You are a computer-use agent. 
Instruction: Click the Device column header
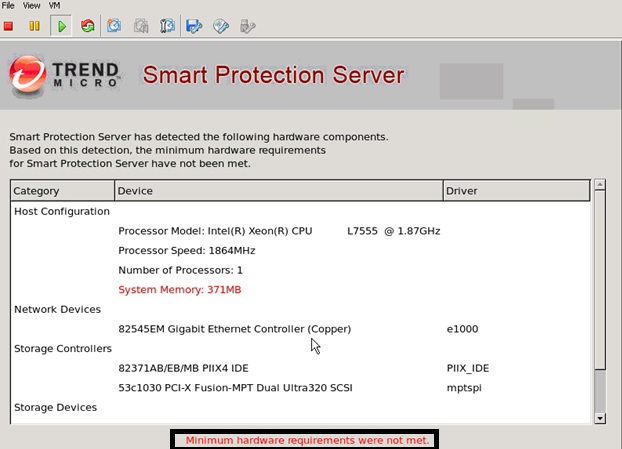(278, 191)
